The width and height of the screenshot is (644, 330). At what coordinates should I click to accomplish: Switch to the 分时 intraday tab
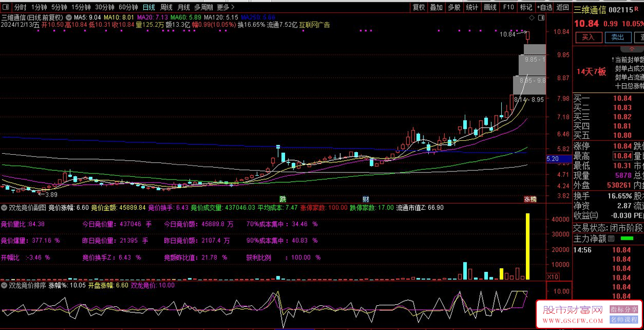pos(20,8)
